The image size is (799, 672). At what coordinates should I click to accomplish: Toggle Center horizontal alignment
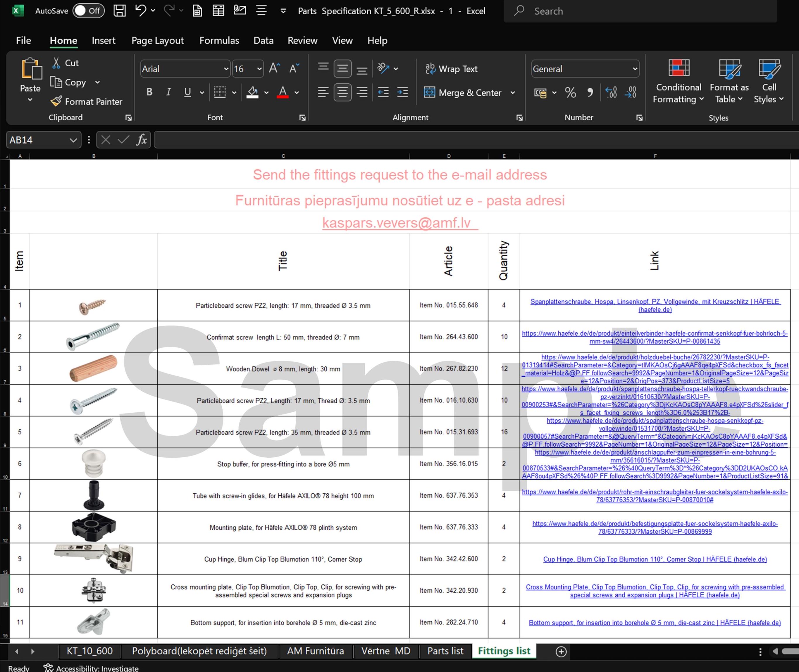click(x=342, y=92)
